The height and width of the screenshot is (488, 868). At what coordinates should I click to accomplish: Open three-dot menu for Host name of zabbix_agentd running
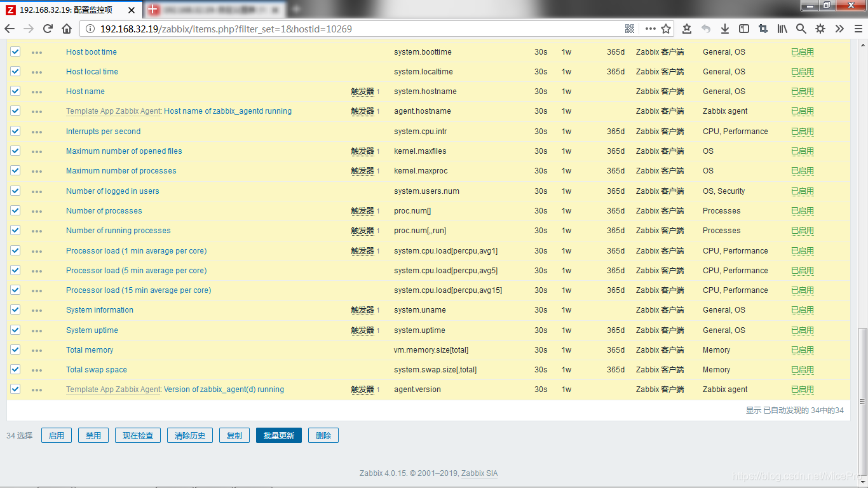click(37, 111)
